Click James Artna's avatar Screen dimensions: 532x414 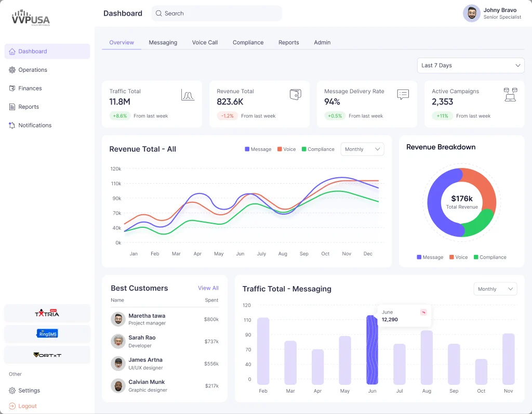click(118, 364)
